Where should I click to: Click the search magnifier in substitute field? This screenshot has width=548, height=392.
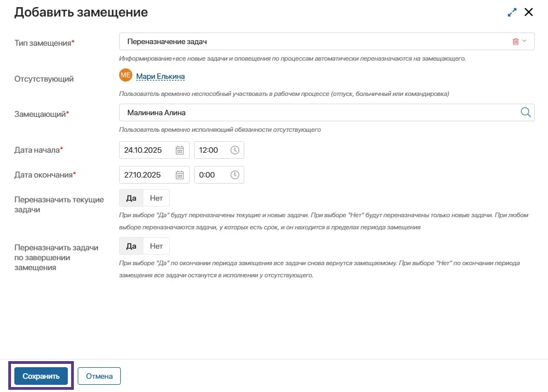tap(525, 112)
